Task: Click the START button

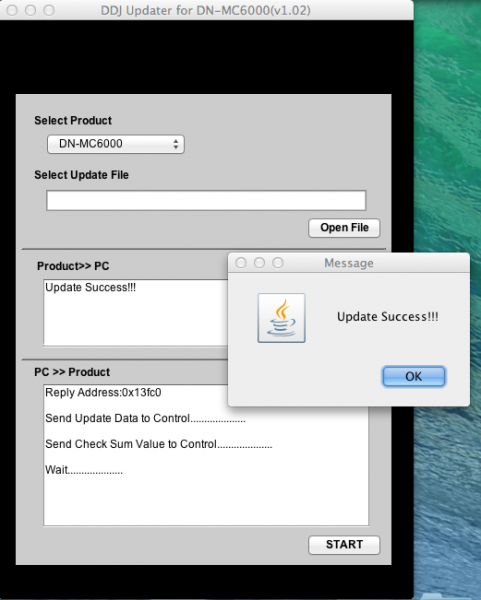Action: 344,545
